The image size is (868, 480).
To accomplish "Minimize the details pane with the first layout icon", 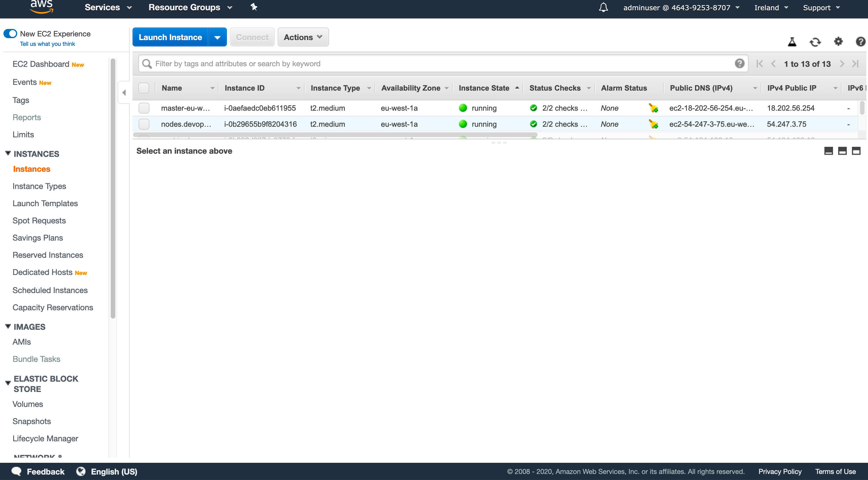I will (828, 151).
